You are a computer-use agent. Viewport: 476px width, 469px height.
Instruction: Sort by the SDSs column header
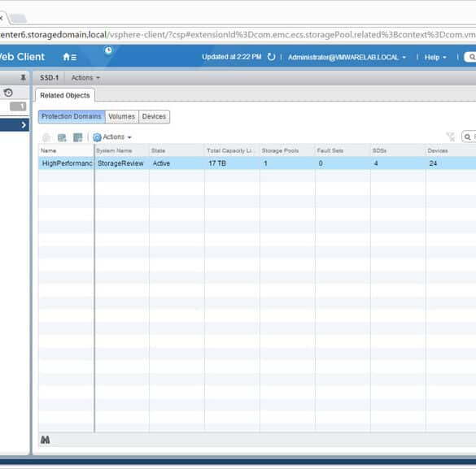tap(398, 150)
